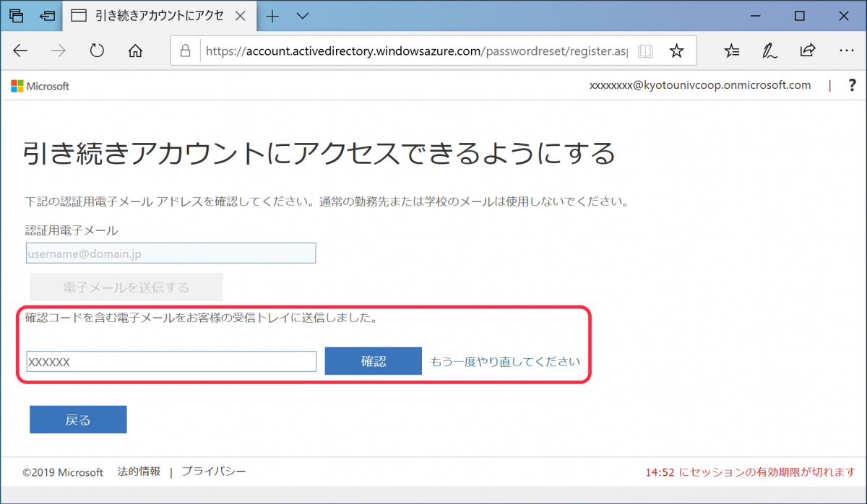Open help via the question mark
The height and width of the screenshot is (504, 867).
pos(853,85)
